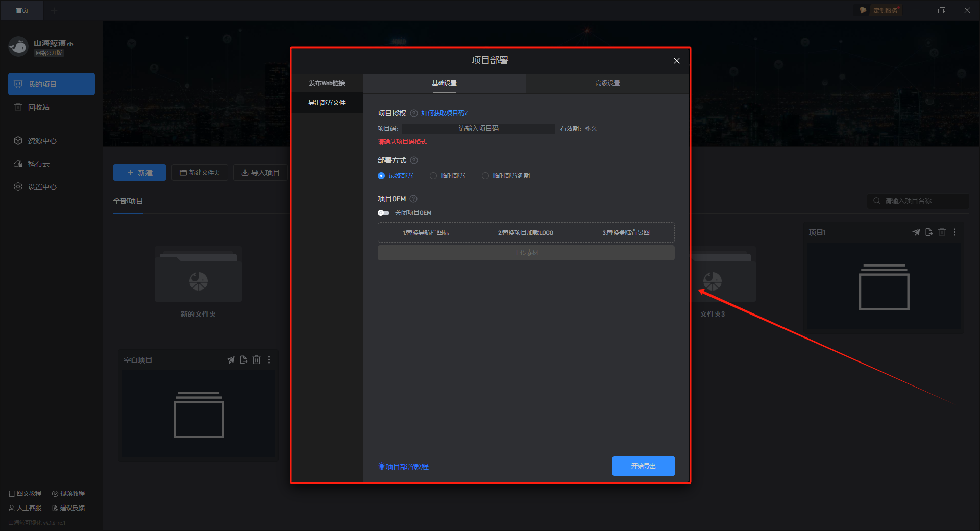The height and width of the screenshot is (531, 980).
Task: Select the 临时部署 radio option
Action: pos(433,176)
